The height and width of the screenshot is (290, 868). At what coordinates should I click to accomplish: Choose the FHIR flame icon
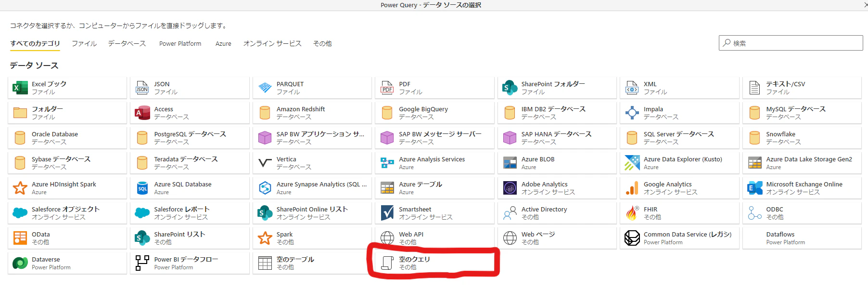(x=632, y=213)
